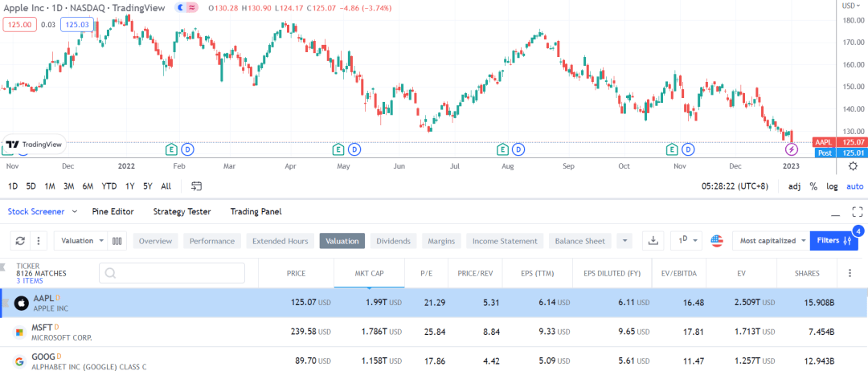868x371 pixels.
Task: Open the Filters button
Action: point(833,241)
